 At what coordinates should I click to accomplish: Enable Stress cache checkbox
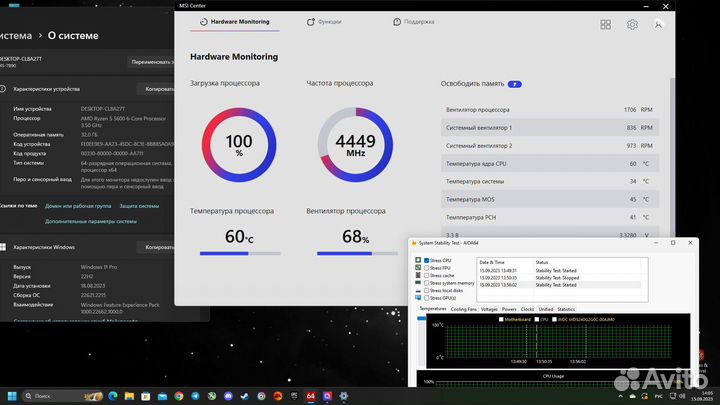[x=427, y=276]
